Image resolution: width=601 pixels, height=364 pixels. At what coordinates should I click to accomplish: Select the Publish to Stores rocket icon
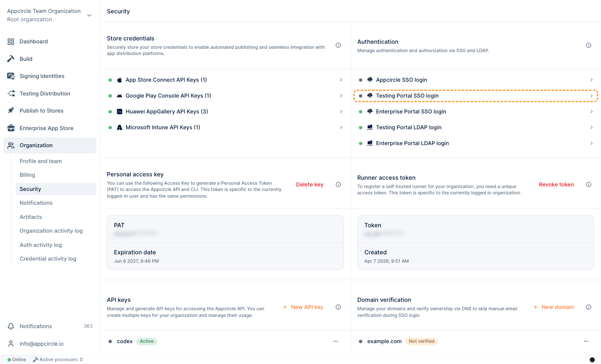click(x=11, y=111)
